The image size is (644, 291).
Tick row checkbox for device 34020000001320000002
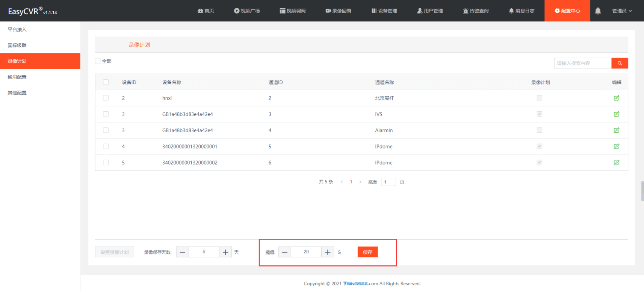[x=106, y=163]
